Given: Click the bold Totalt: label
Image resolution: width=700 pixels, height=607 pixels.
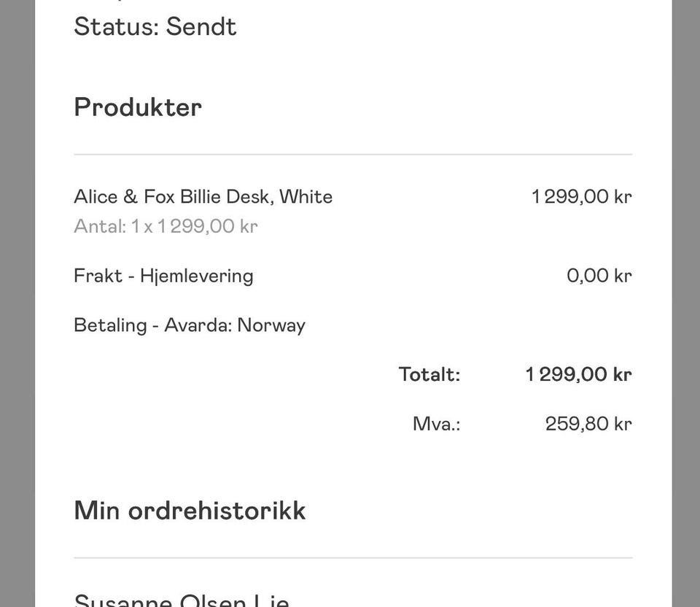Looking at the screenshot, I should 429,375.
